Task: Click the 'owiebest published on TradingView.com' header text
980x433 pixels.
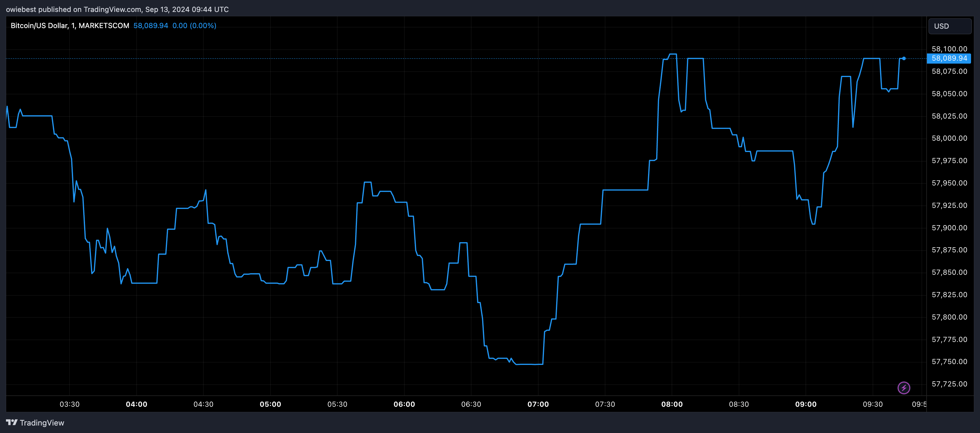Action: pos(117,9)
